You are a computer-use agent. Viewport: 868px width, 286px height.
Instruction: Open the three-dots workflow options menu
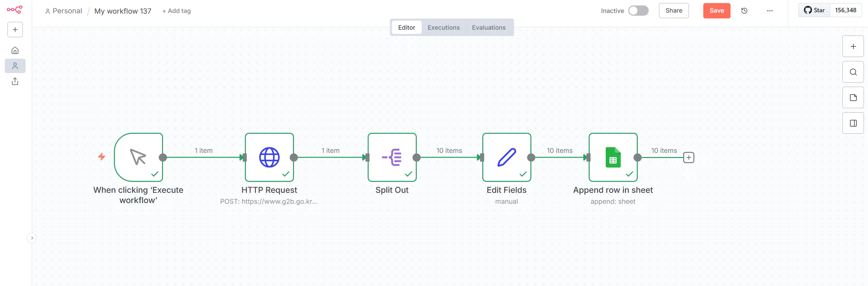(770, 11)
